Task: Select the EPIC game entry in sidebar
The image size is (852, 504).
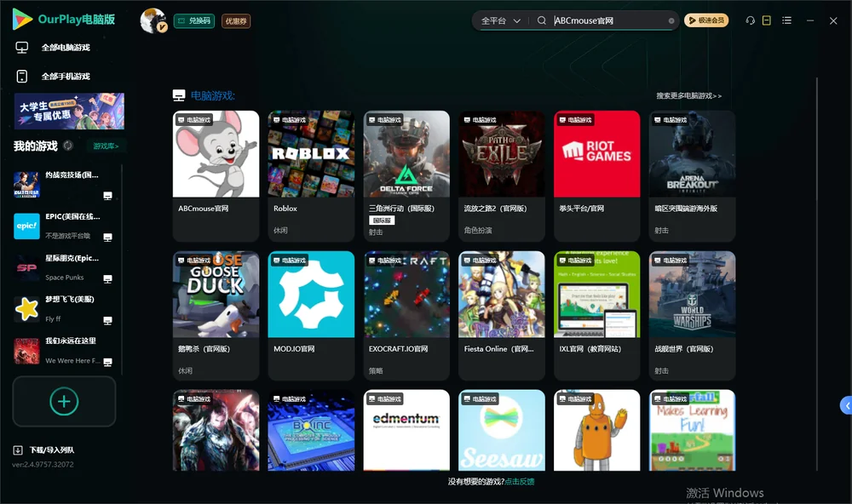Action: pos(64,226)
